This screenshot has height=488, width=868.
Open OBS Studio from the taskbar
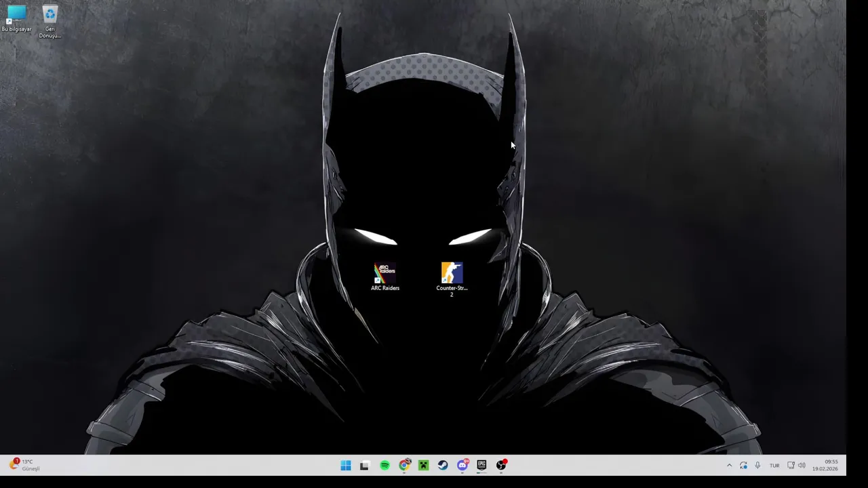(501, 465)
